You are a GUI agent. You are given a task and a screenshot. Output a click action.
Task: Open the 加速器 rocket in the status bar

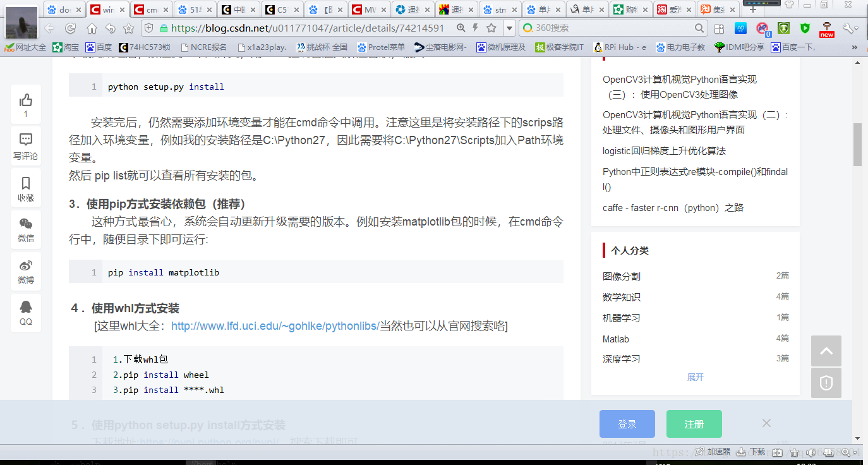tap(713, 452)
